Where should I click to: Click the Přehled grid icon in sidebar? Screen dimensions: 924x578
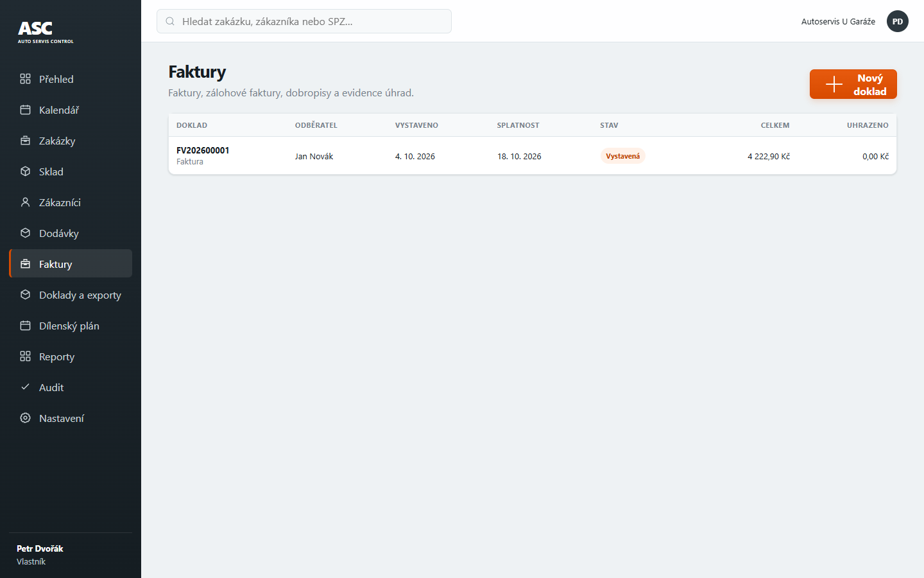pos(25,79)
